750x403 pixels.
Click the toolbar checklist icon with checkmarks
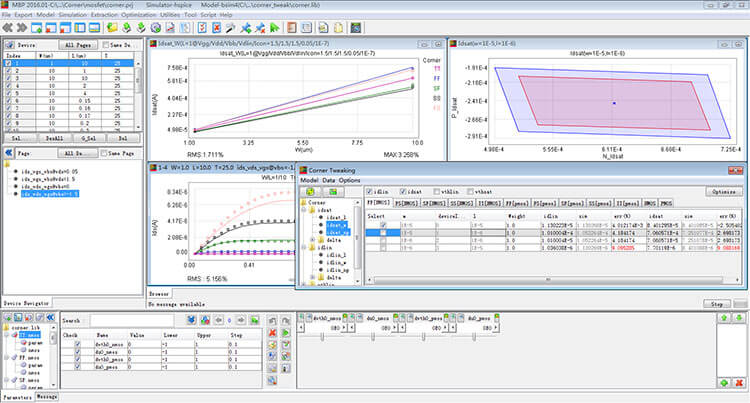tap(202, 28)
